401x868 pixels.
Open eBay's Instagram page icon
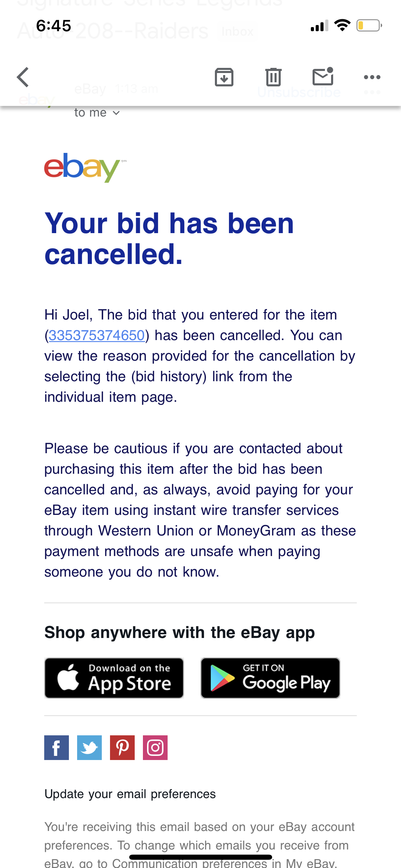pos(155,747)
